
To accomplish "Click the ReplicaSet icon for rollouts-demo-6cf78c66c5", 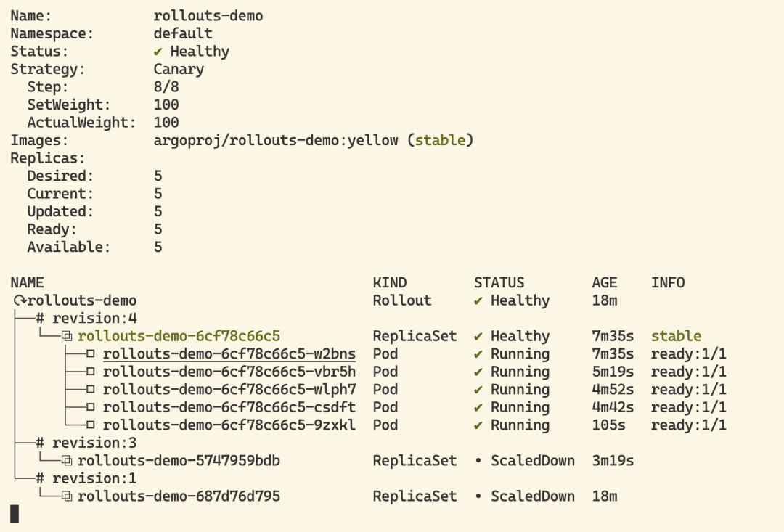I will click(x=67, y=336).
